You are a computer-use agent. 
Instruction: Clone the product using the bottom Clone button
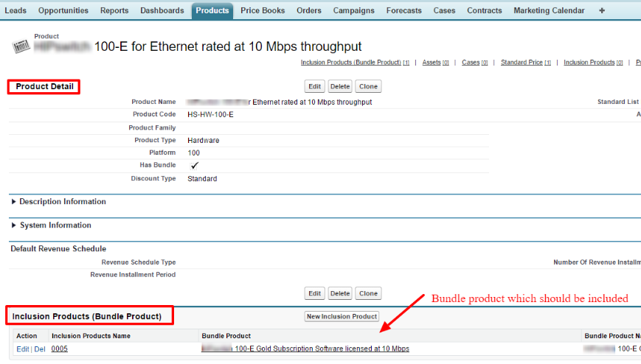(x=368, y=293)
